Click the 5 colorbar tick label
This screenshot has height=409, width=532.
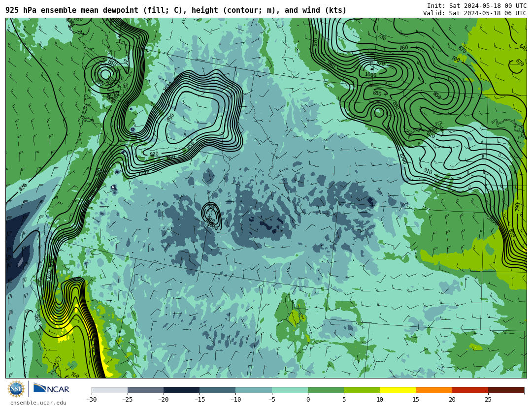click(x=344, y=400)
